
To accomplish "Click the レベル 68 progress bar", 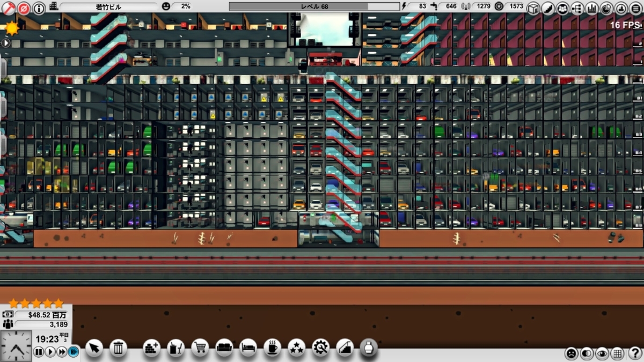I will coord(314,6).
